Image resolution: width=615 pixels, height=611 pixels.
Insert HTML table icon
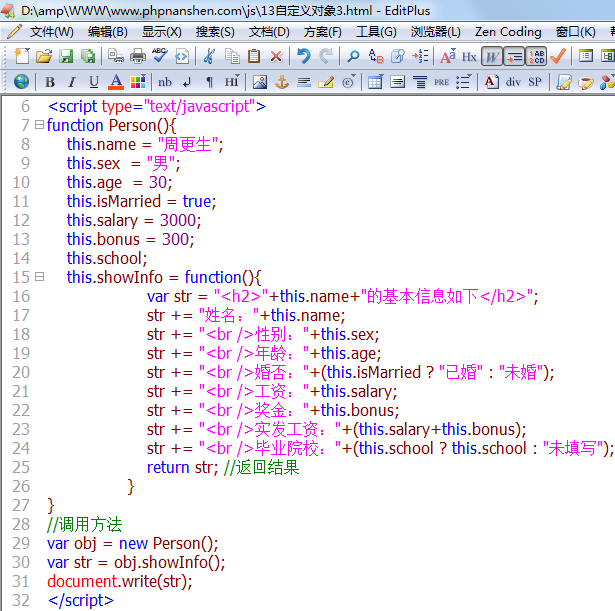(375, 82)
